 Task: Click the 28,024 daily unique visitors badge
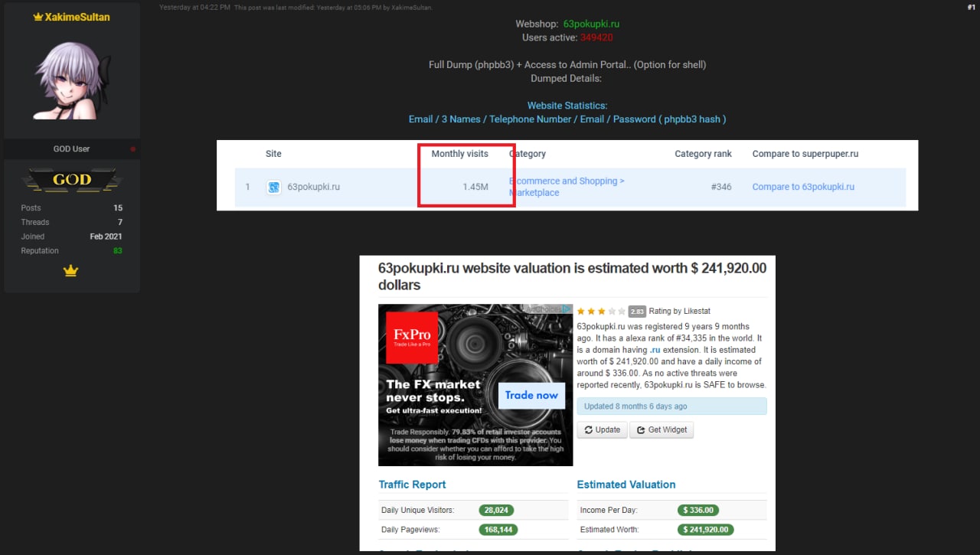click(x=497, y=510)
